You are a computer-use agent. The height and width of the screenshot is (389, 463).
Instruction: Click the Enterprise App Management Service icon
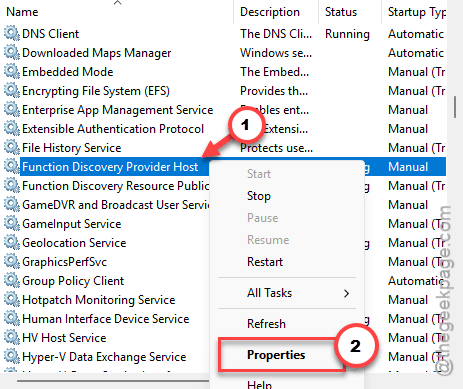click(12, 110)
